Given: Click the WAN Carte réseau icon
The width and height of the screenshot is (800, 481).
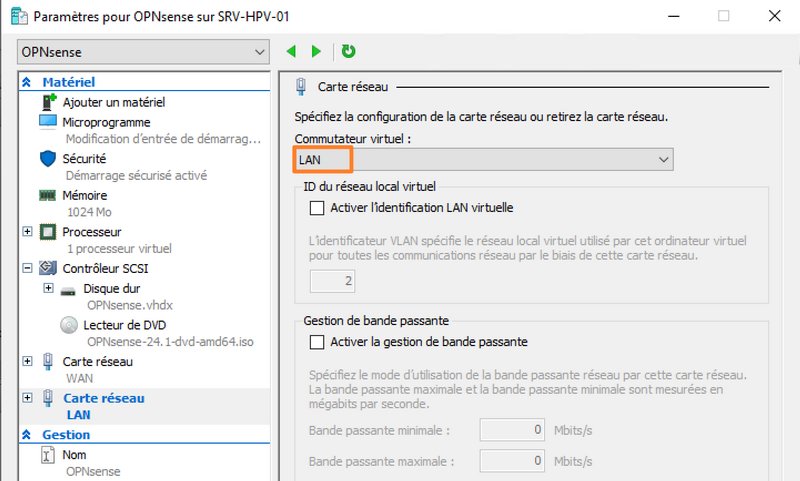Looking at the screenshot, I should [48, 362].
